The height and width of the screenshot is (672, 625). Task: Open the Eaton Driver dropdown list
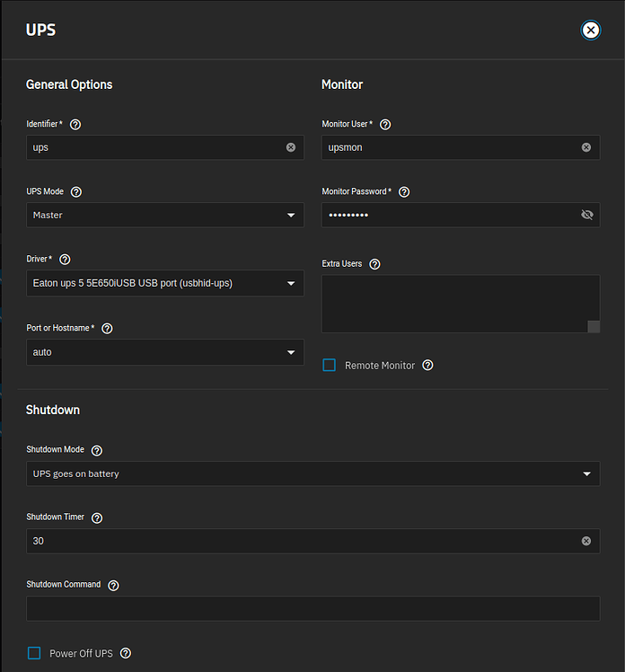(165, 283)
